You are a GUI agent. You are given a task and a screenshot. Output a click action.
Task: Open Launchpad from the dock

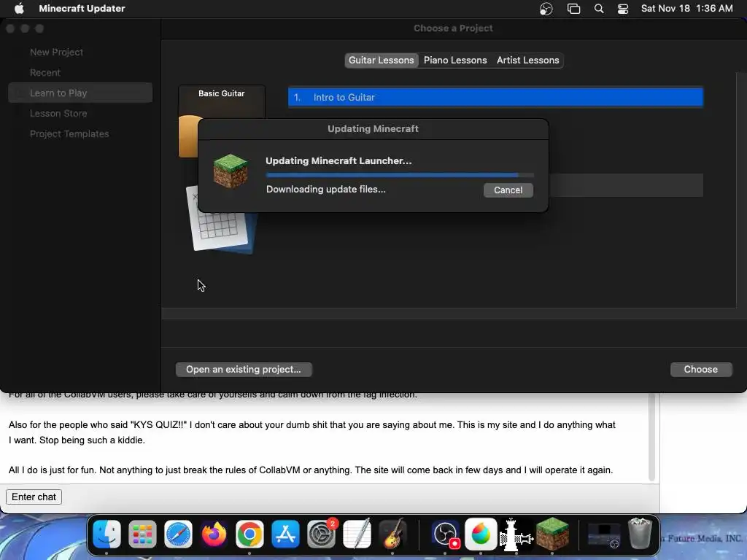(142, 534)
